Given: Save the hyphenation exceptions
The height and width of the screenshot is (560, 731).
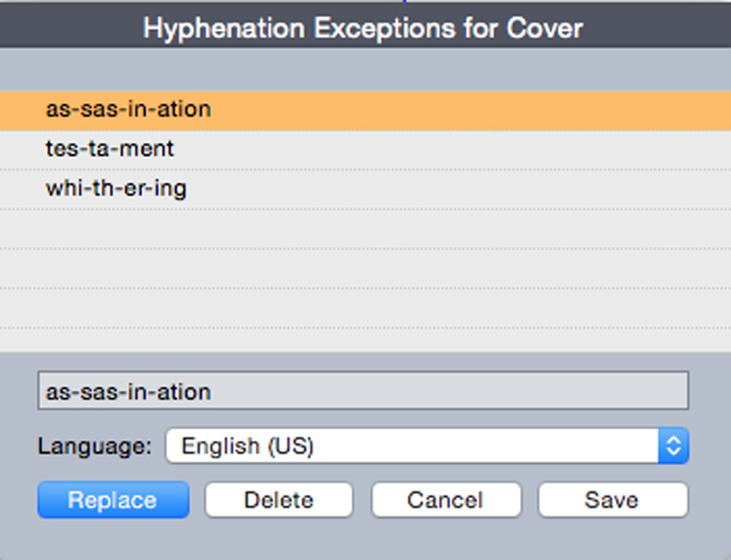Looking at the screenshot, I should click(x=612, y=500).
